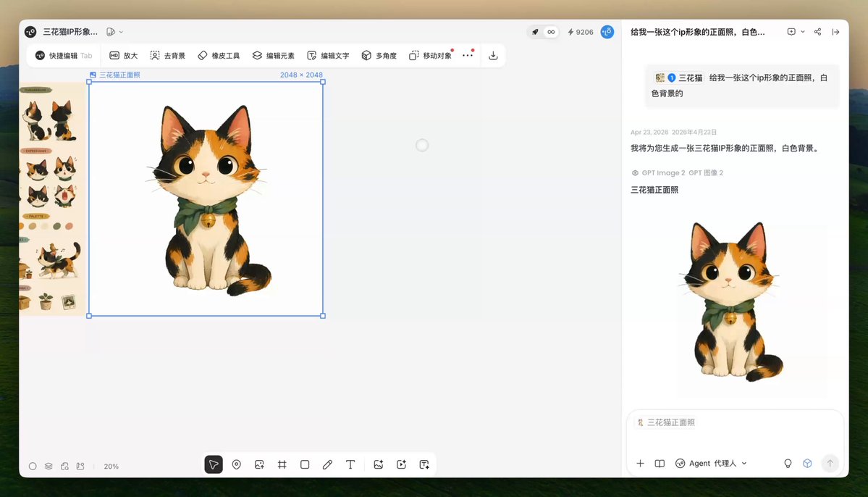Open the AI text generator tool
Viewport: 868px width, 497px height.
coord(424,464)
